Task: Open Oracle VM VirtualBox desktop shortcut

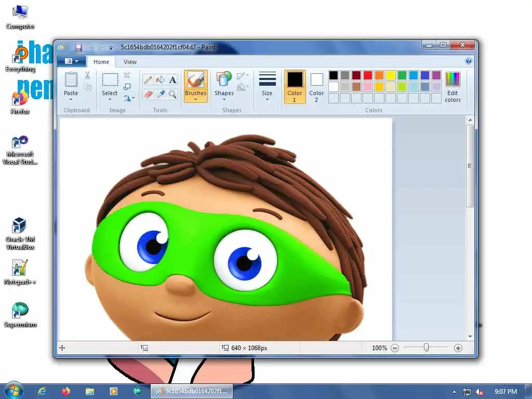Action: (20, 233)
